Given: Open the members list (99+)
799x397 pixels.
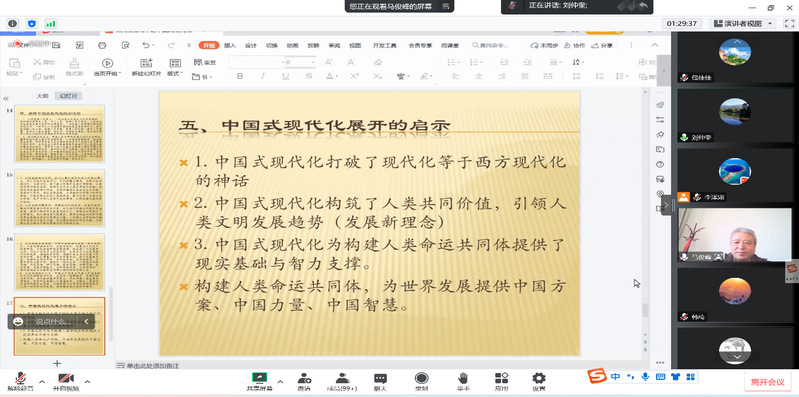Looking at the screenshot, I should click(x=342, y=381).
